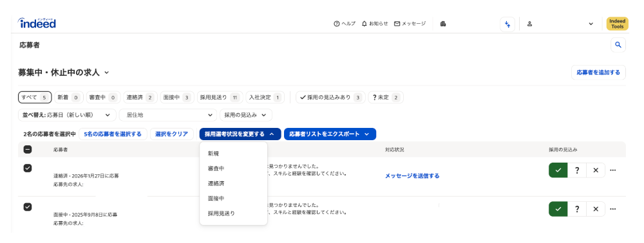This screenshot has height=243, width=644.
Task: Select 審査中 status from menu
Action: tap(233, 168)
